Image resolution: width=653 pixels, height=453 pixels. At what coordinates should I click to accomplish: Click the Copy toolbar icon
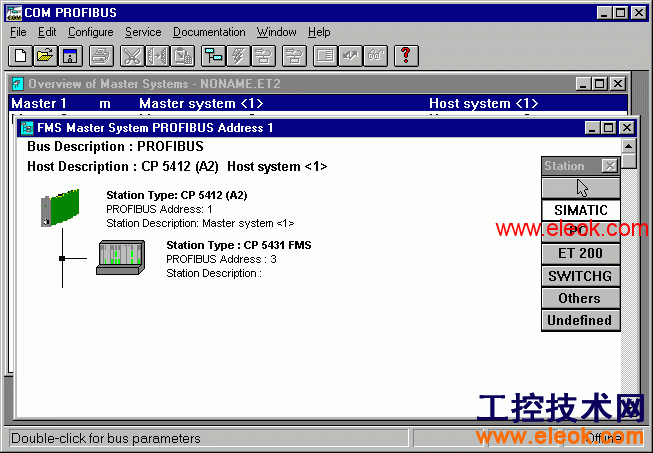click(157, 56)
